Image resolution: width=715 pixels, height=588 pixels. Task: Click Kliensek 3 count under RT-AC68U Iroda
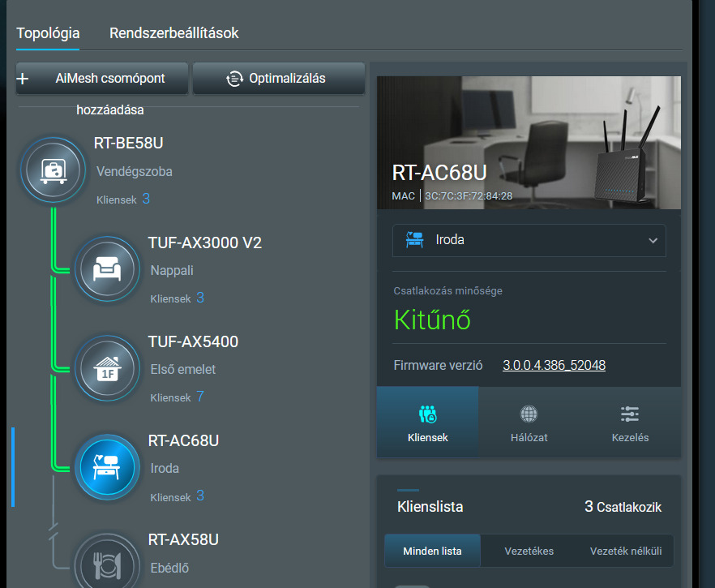(x=177, y=496)
